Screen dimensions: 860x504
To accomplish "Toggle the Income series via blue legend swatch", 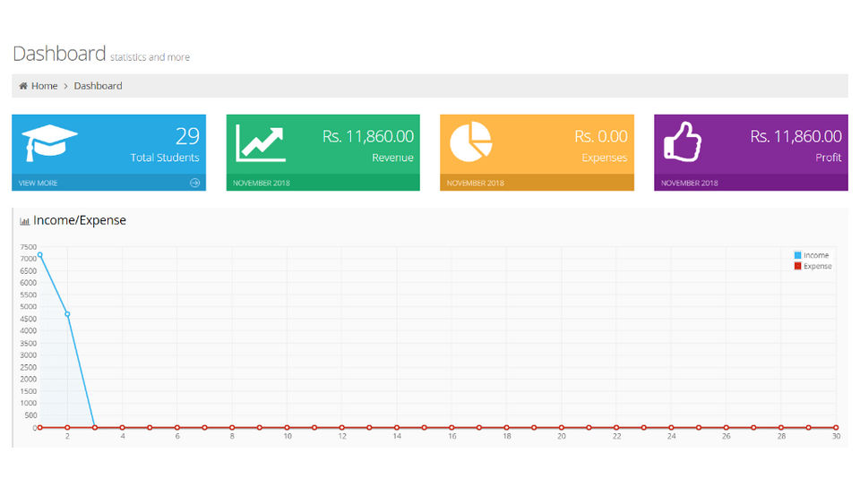I will (x=797, y=255).
